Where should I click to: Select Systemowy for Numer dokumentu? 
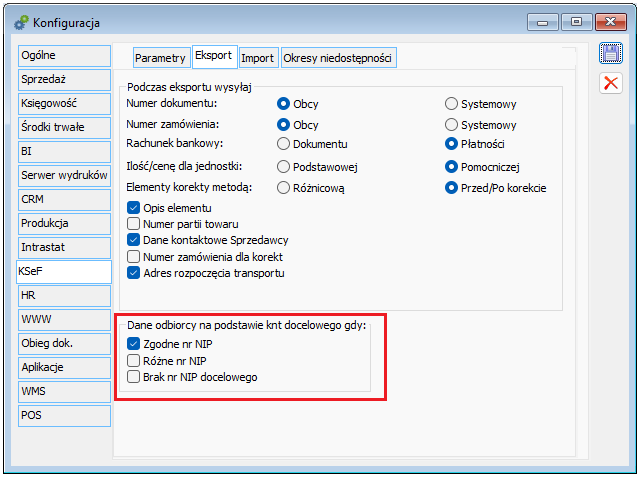(x=452, y=103)
